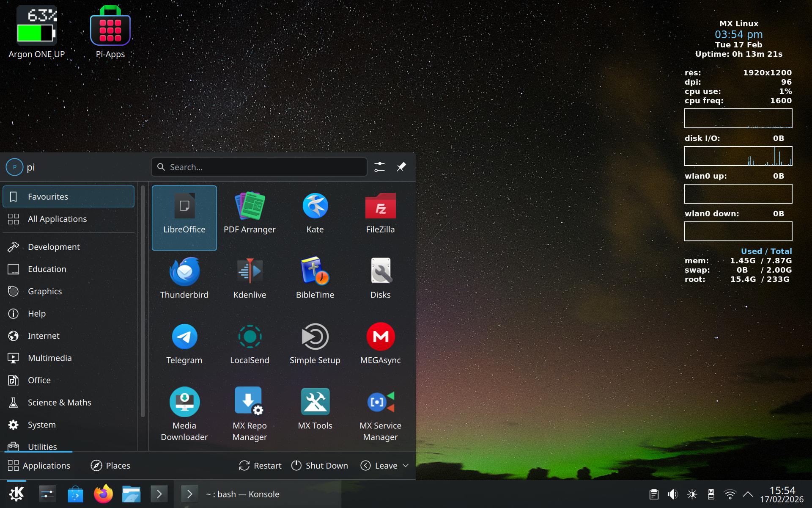Screen dimensions: 812x508
Task: Click the Shut Down button
Action: pos(319,465)
